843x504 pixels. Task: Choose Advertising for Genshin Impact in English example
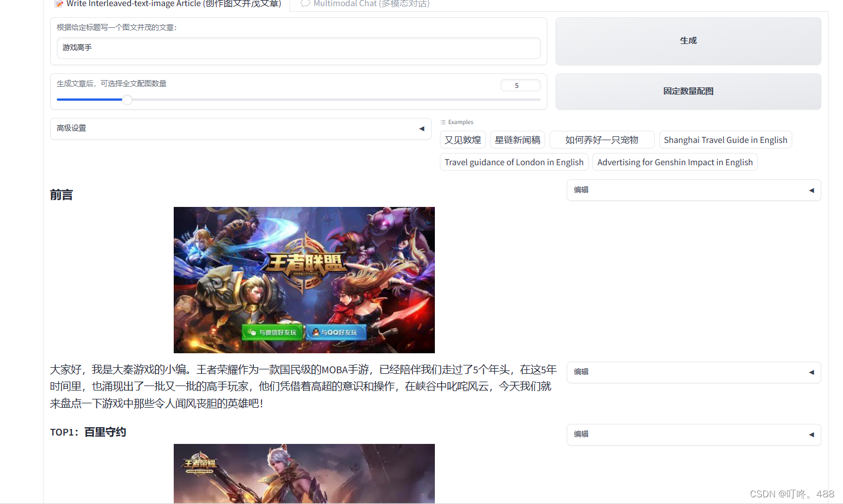coord(675,162)
